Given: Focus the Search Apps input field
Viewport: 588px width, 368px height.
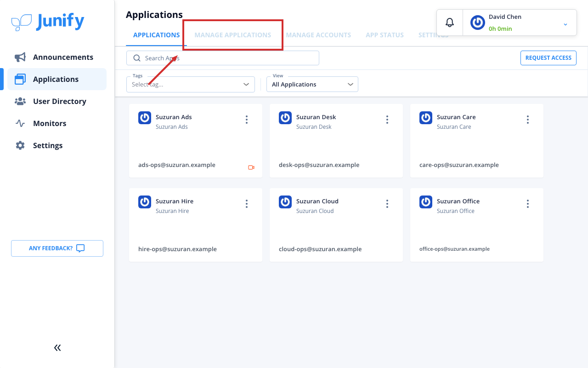Looking at the screenshot, I should click(223, 58).
